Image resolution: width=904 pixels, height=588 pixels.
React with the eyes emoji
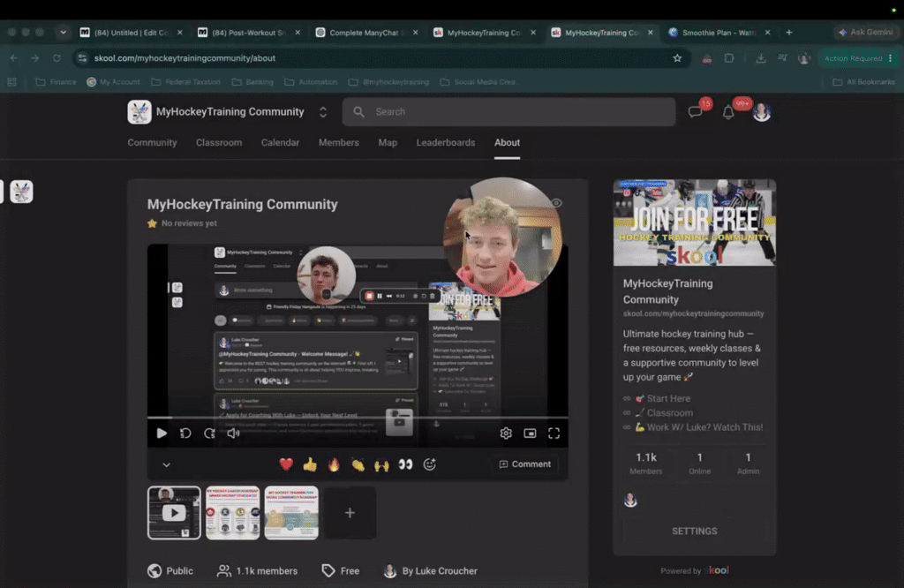[406, 464]
